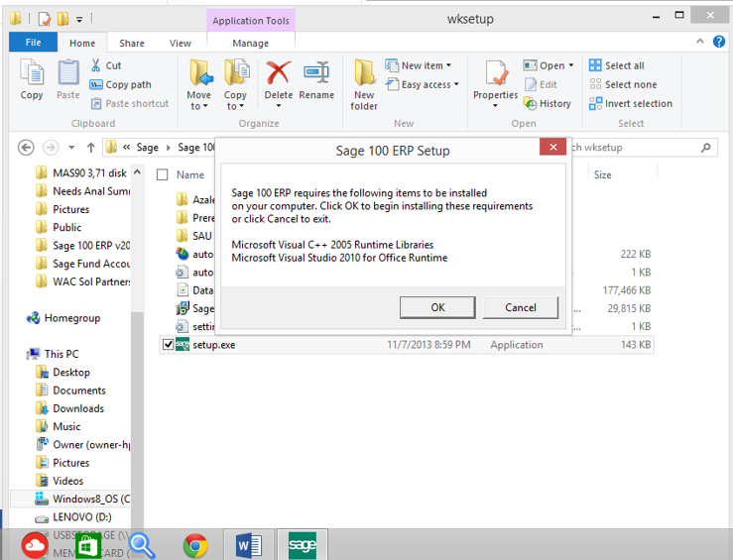Open Google Chrome from taskbar
This screenshot has height=560, width=733.
click(x=195, y=545)
